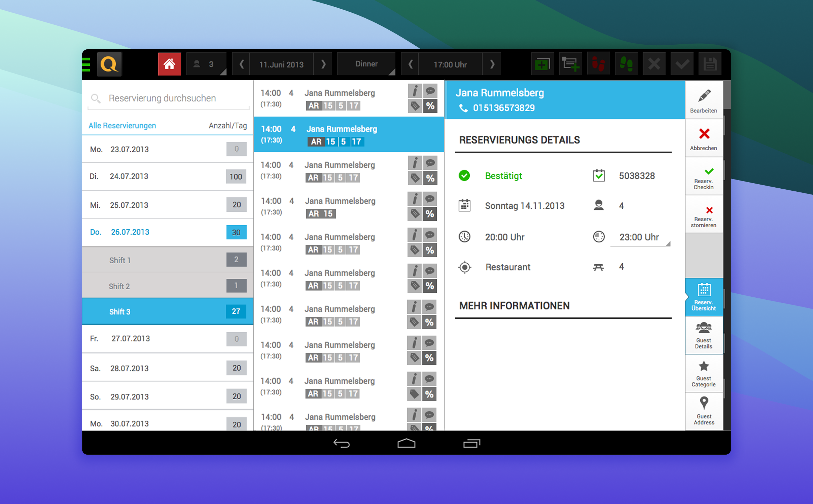Click the 17:00 Uhr time field
This screenshot has width=813, height=504.
[450, 64]
